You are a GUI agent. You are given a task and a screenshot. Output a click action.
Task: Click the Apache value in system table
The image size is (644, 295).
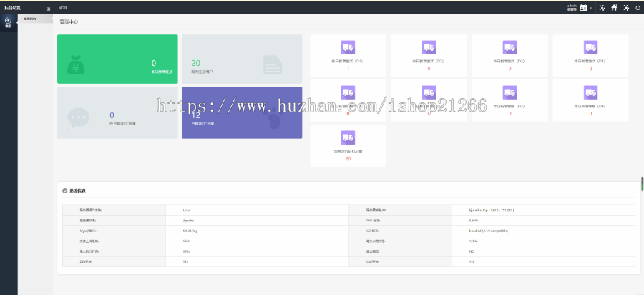tap(188, 221)
